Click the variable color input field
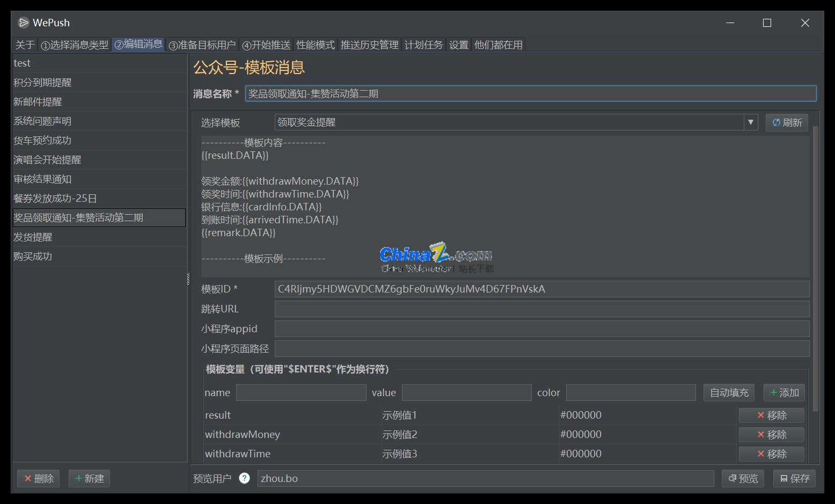This screenshot has width=835, height=504. click(631, 392)
